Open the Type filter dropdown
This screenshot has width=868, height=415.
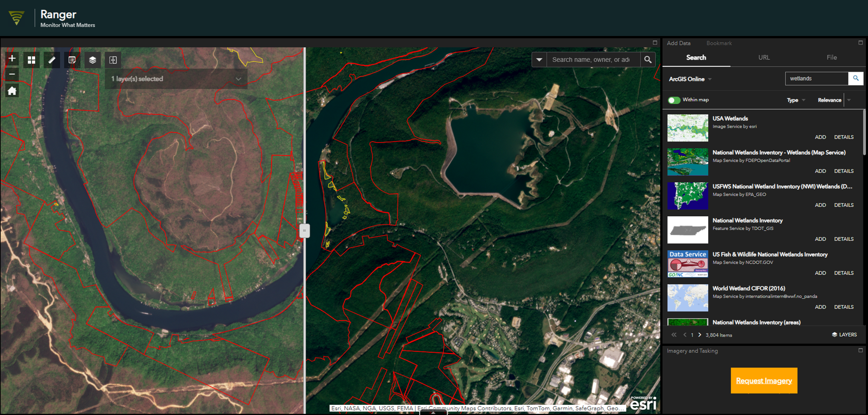[796, 100]
